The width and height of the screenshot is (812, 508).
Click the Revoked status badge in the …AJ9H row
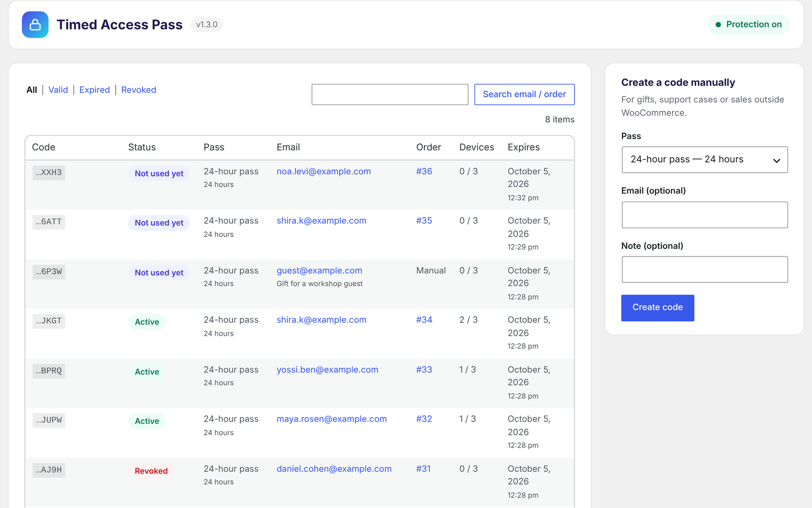[x=151, y=471]
